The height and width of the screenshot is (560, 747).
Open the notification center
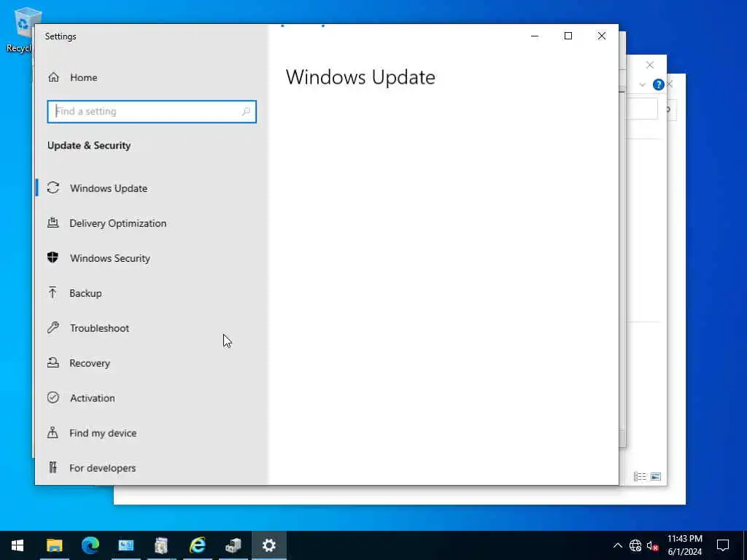pos(723,545)
